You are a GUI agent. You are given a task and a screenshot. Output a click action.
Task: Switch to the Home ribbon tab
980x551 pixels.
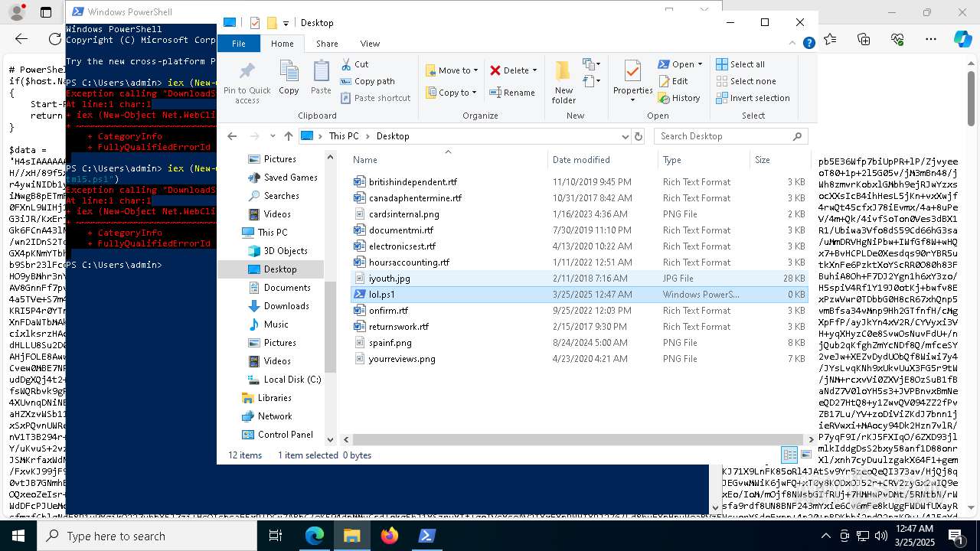point(282,44)
